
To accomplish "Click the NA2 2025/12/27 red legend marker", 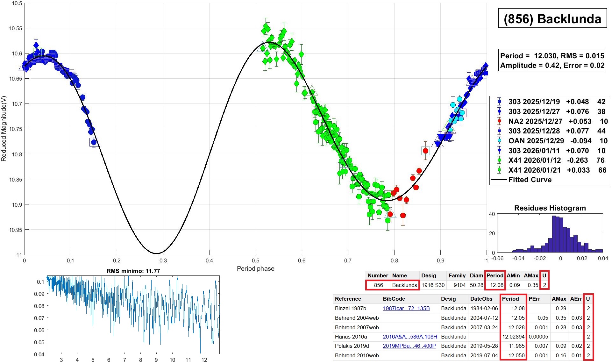I will (499, 121).
